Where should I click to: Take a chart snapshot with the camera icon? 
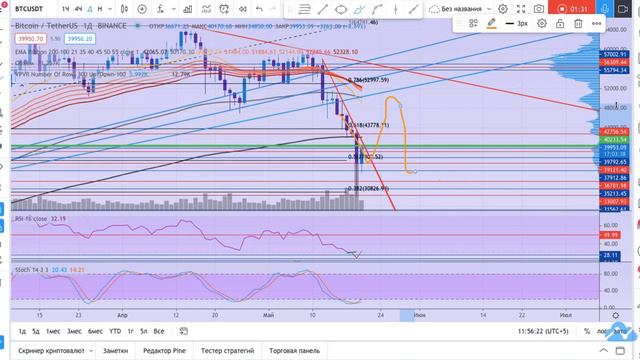[539, 9]
